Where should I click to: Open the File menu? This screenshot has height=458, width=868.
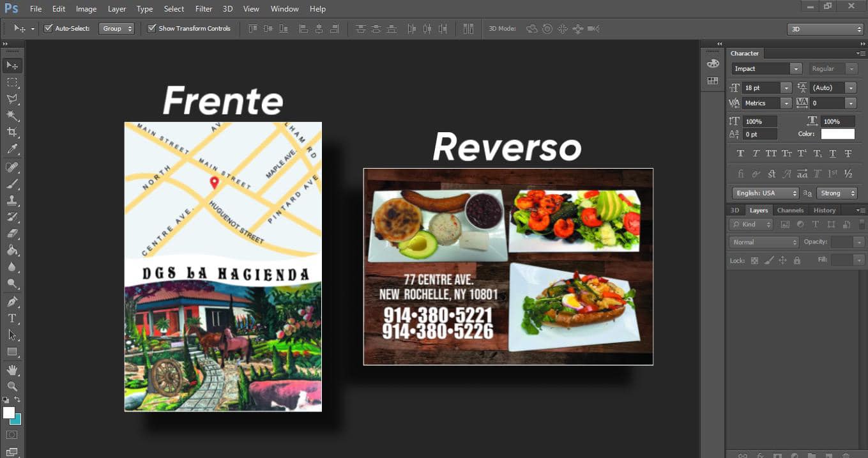pyautogui.click(x=36, y=9)
